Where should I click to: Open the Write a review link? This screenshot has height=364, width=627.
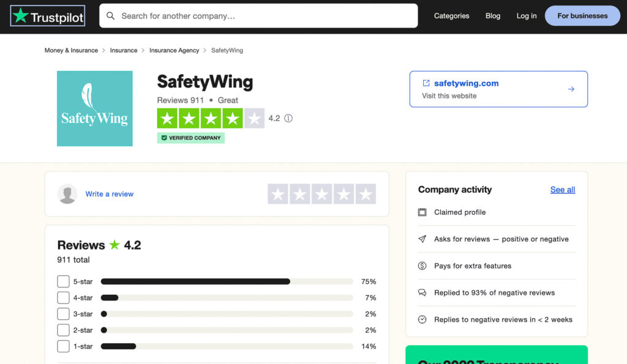coord(110,194)
